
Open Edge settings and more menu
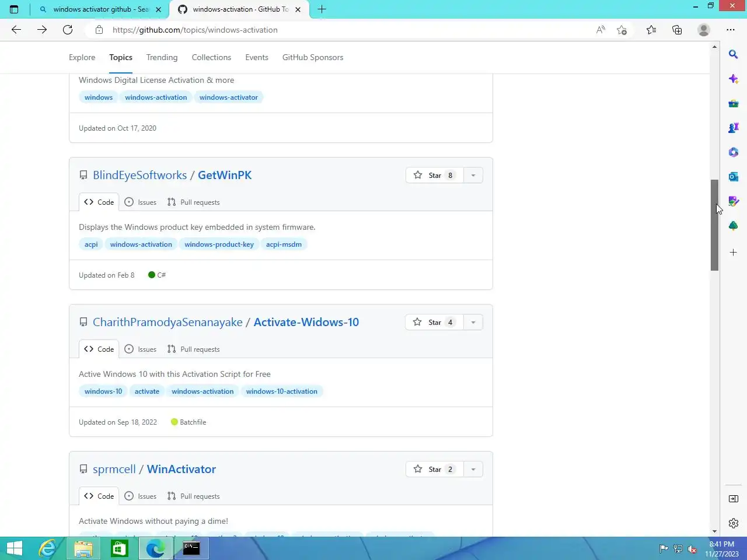point(731,30)
